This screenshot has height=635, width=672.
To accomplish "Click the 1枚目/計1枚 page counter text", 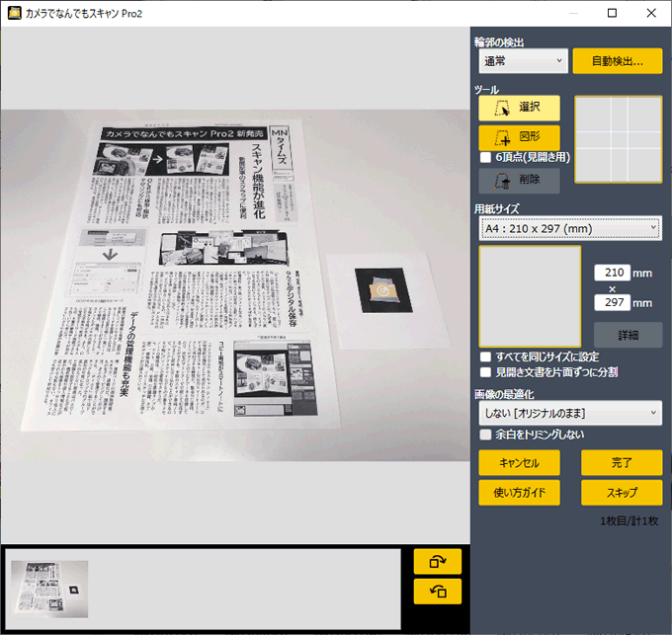I will 629,521.
